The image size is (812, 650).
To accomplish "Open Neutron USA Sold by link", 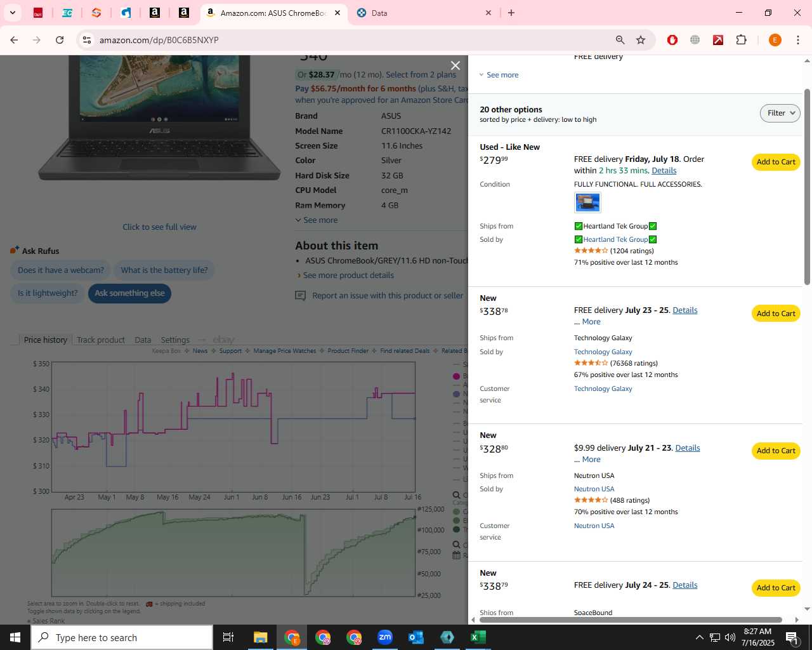I will tap(594, 489).
